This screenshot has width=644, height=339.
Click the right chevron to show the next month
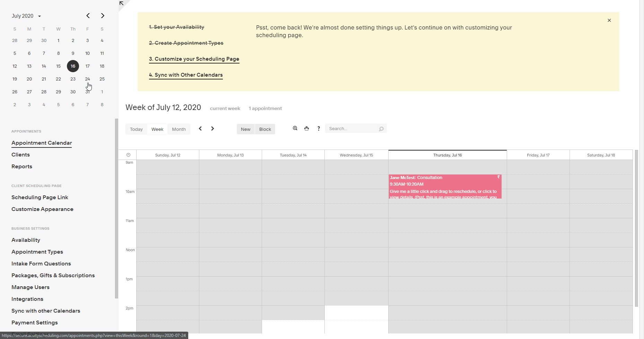click(x=102, y=16)
